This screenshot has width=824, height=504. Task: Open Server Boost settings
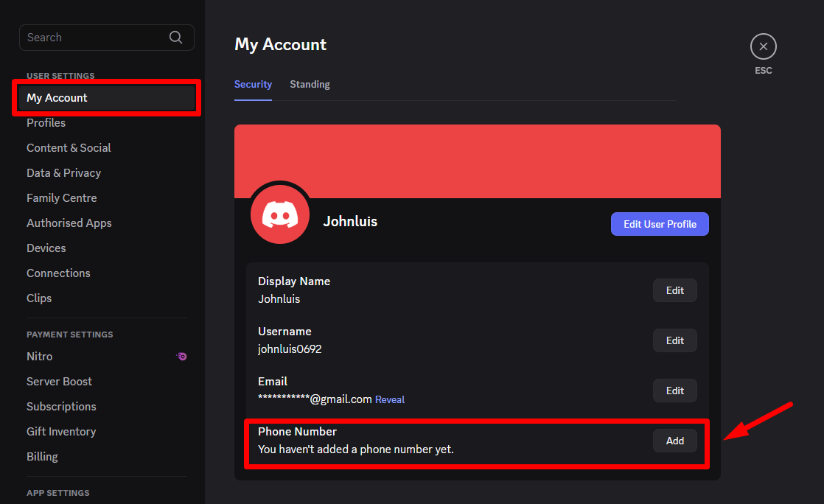click(60, 382)
